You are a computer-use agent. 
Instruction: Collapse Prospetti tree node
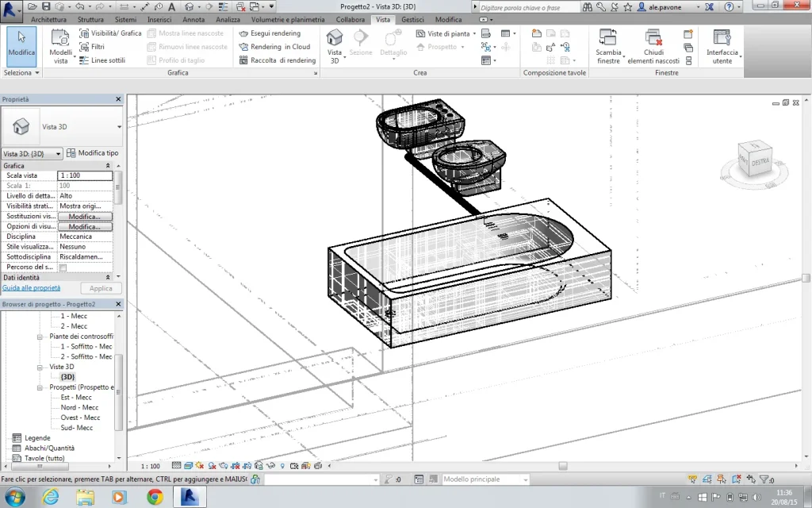click(40, 387)
